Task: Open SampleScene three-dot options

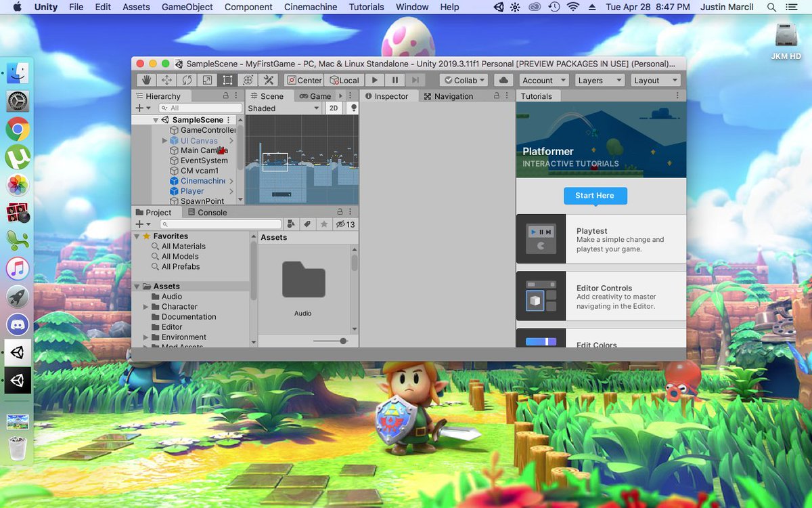Action: pos(228,120)
